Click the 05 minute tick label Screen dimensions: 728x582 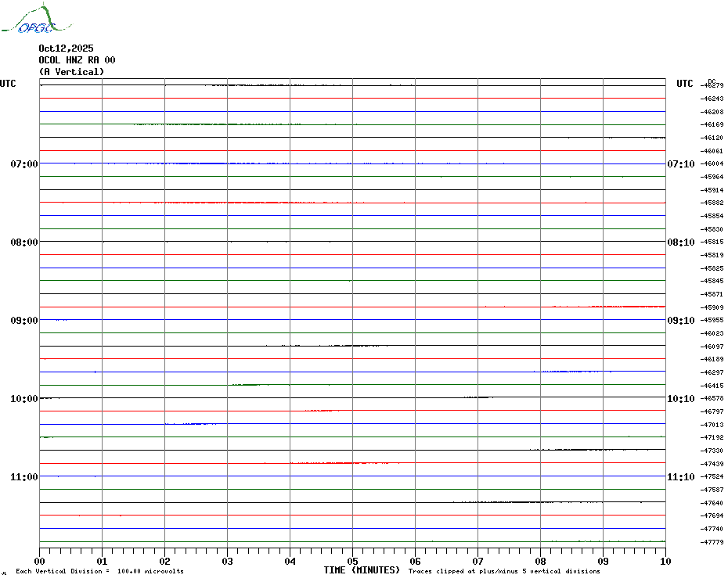(x=352, y=561)
